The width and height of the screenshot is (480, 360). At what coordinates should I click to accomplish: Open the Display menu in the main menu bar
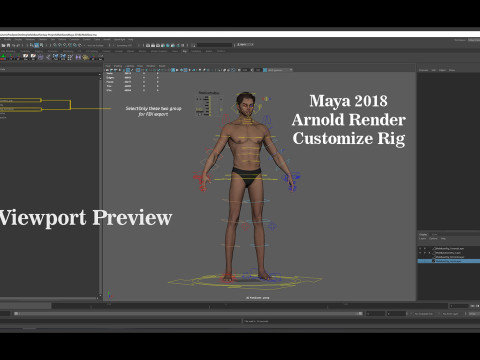[18, 39]
